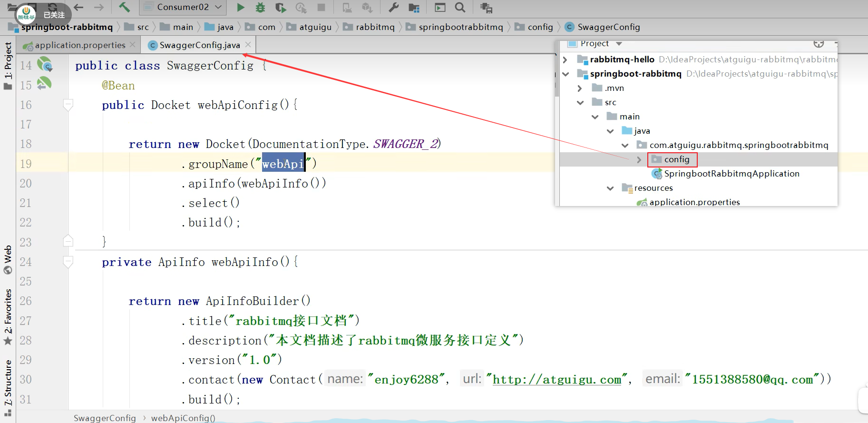
Task: Open the http://atguigu.com link in code
Action: pyautogui.click(x=557, y=379)
